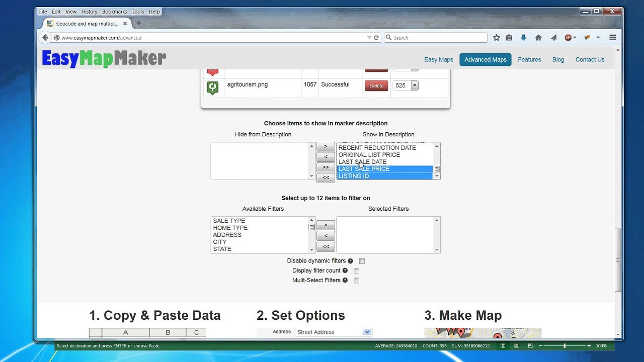Viewport: 644px width, 362px height.
Task: Go to the Easy Maps page
Action: point(439,59)
